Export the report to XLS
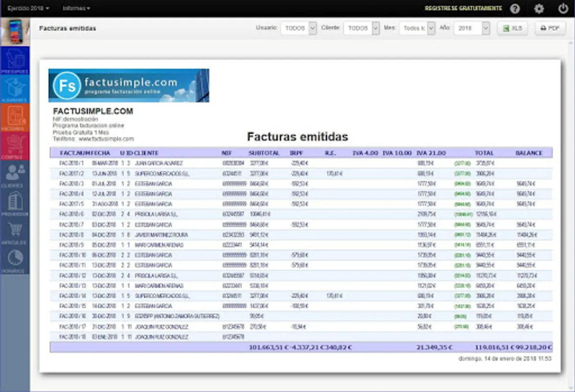The height and width of the screenshot is (392, 575). pos(512,28)
